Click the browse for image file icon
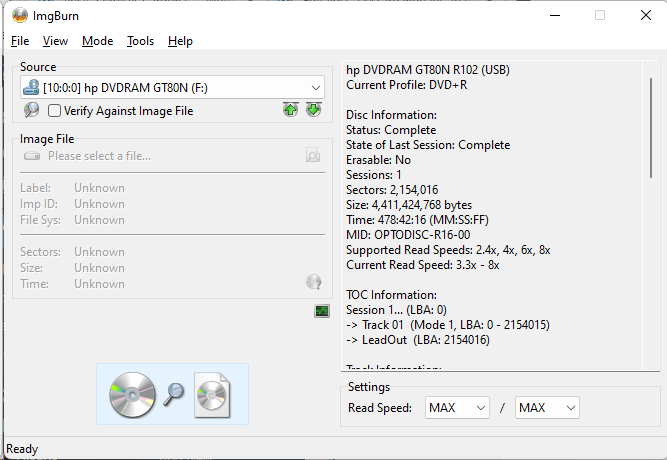Screen dimensions: 667x460 [313, 156]
